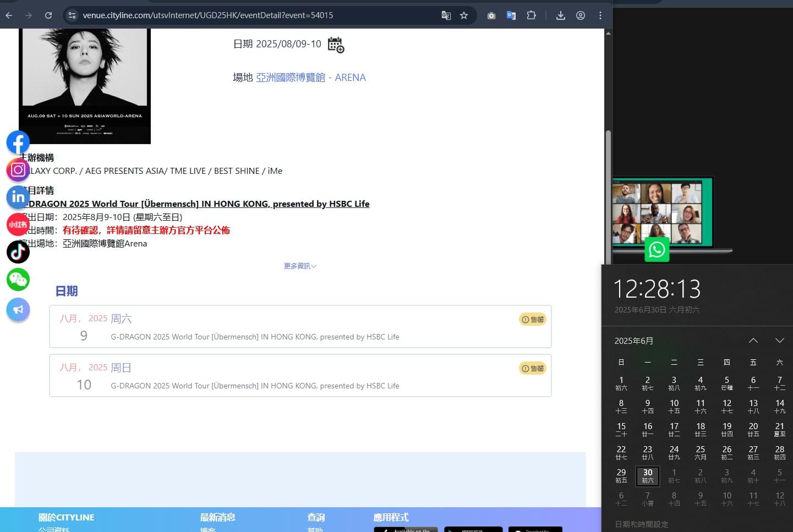Viewport: 793px width, 532px height.
Task: Click the Google Translate extension icon
Action: click(x=511, y=15)
